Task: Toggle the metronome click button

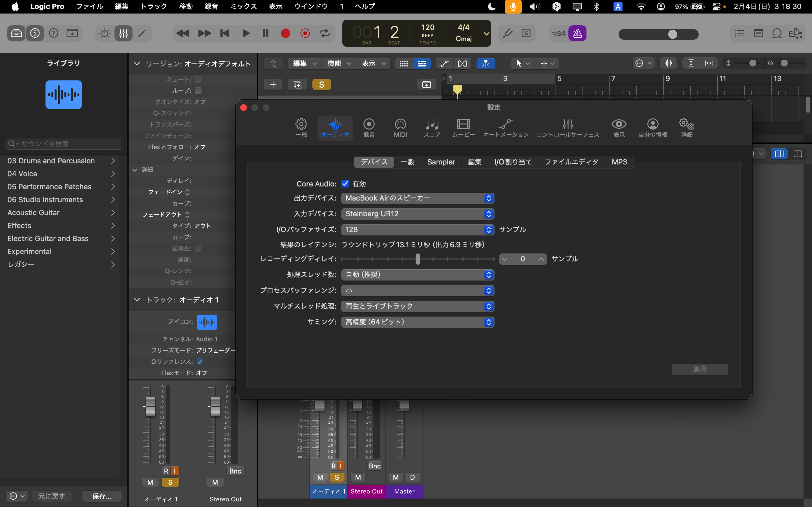Action: 577,33
